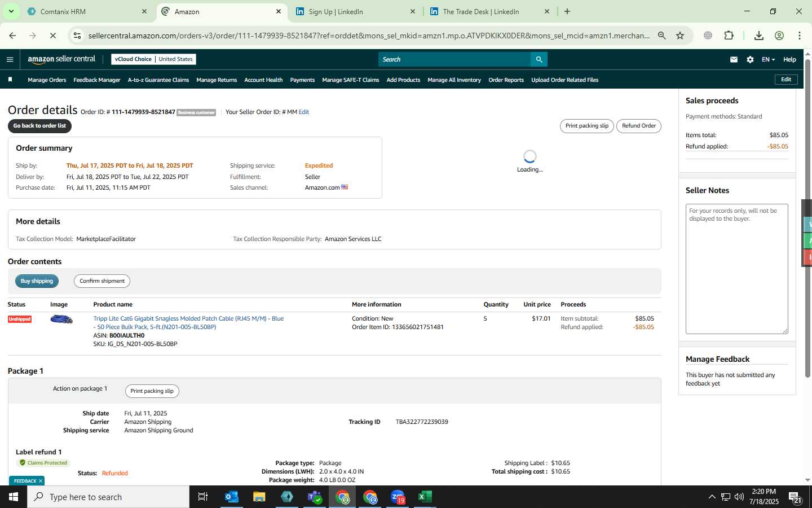Image resolution: width=812 pixels, height=508 pixels.
Task: Open Task View on taskbar
Action: pyautogui.click(x=203, y=497)
